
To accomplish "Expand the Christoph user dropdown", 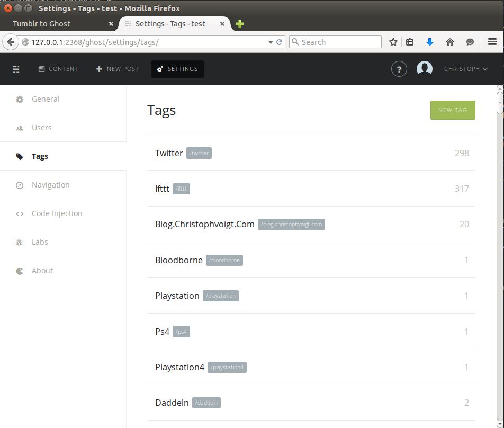I will pos(466,69).
